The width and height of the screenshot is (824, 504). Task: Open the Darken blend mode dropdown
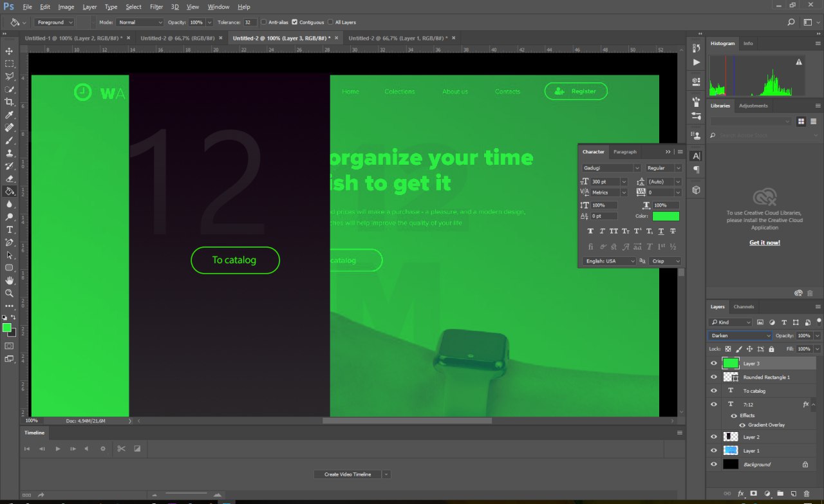pyautogui.click(x=740, y=336)
